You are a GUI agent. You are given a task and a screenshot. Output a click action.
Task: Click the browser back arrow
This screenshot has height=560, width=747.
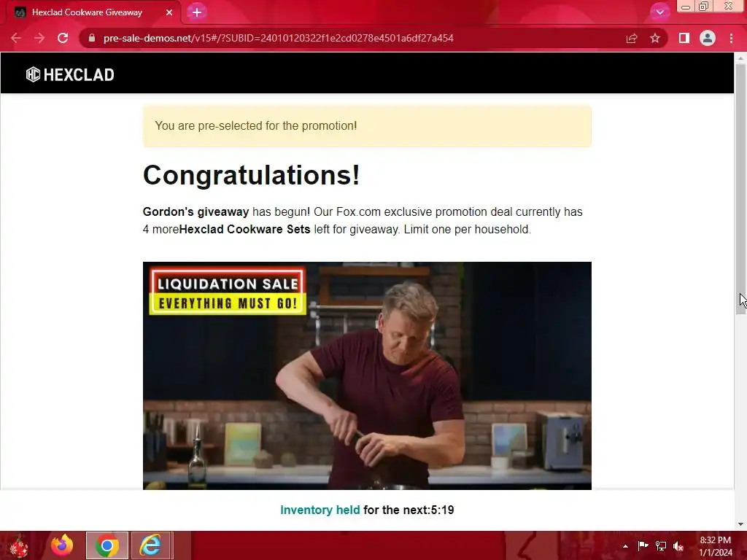point(16,38)
